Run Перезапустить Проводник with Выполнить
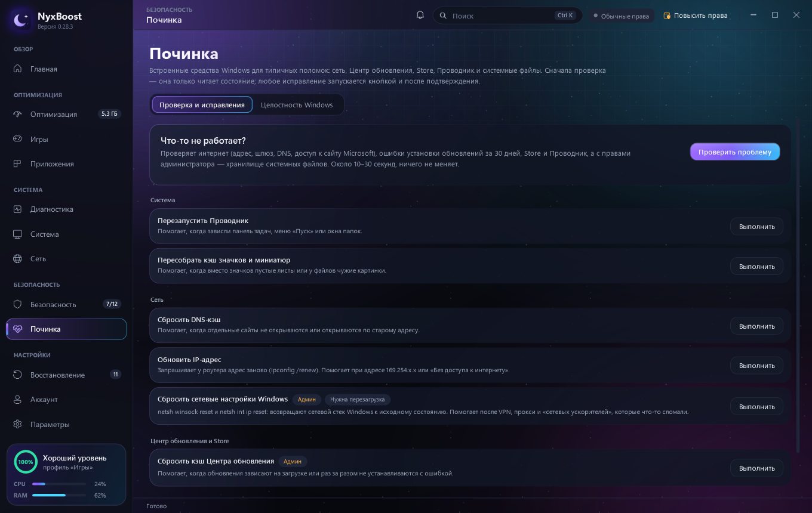Image resolution: width=812 pixels, height=513 pixels. coord(756,227)
